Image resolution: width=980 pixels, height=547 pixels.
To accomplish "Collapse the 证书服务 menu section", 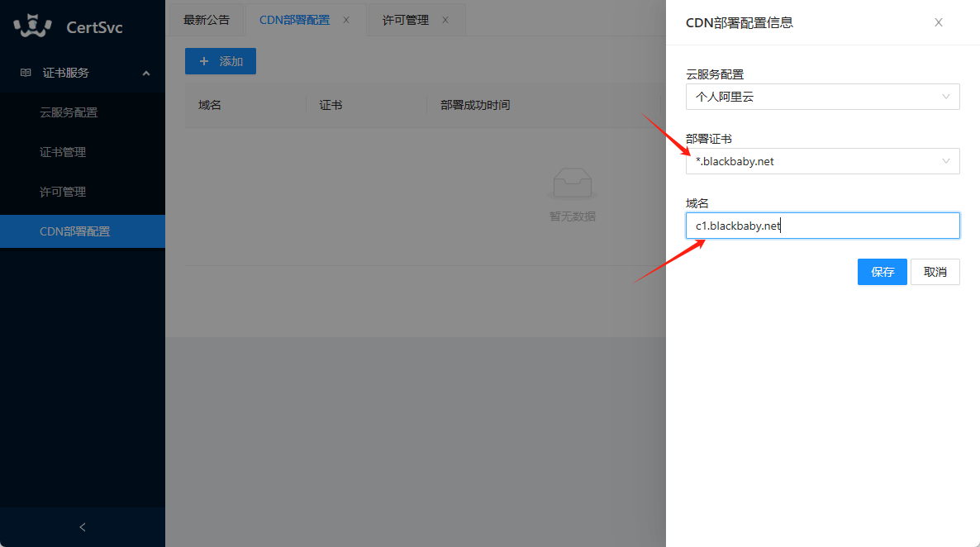I will tap(145, 73).
